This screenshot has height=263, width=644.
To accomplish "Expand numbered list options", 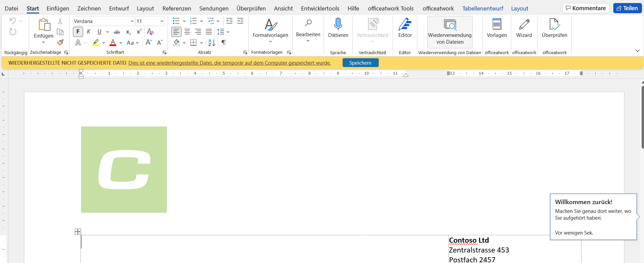I will click(201, 21).
